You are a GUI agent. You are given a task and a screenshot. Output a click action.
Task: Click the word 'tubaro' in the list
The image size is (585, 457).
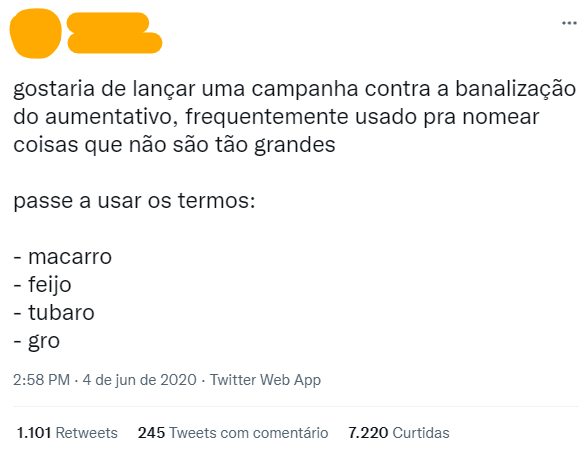[x=62, y=313]
